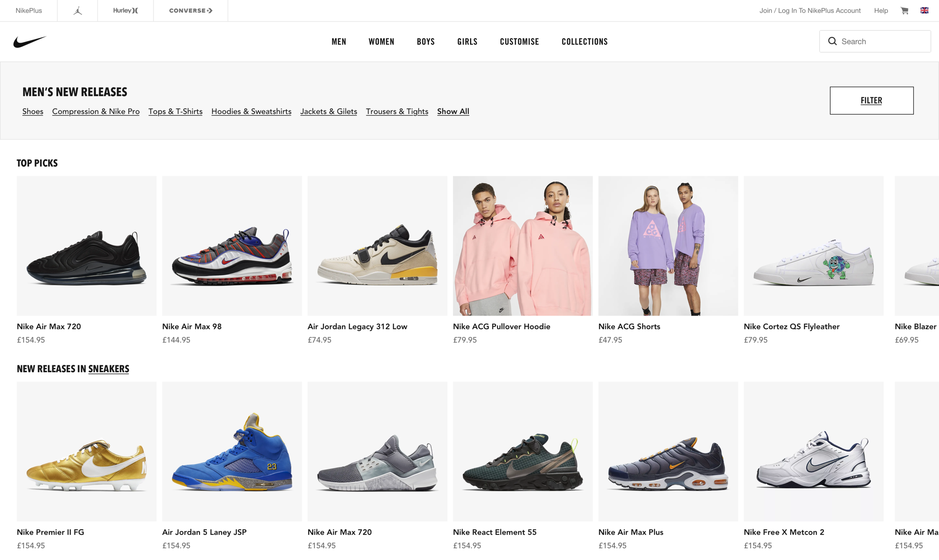Screen dimensions: 939x560
Task: Open the NikePlus tab
Action: (x=29, y=11)
